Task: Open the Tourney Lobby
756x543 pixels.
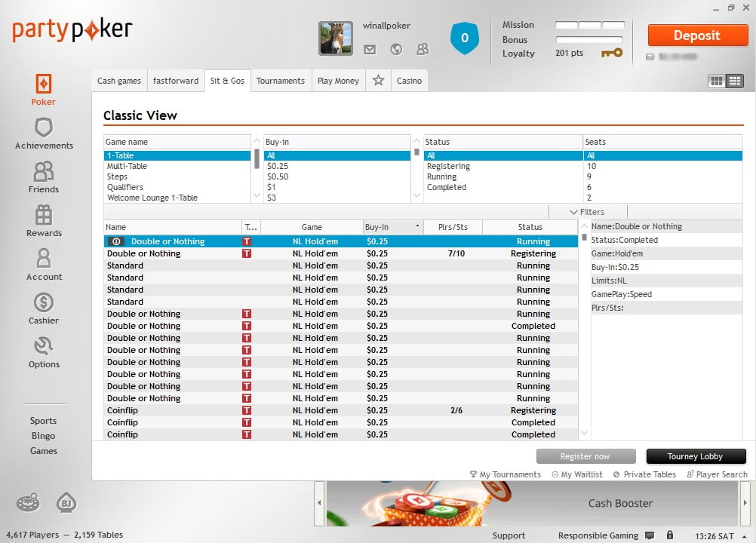Action: (x=696, y=456)
